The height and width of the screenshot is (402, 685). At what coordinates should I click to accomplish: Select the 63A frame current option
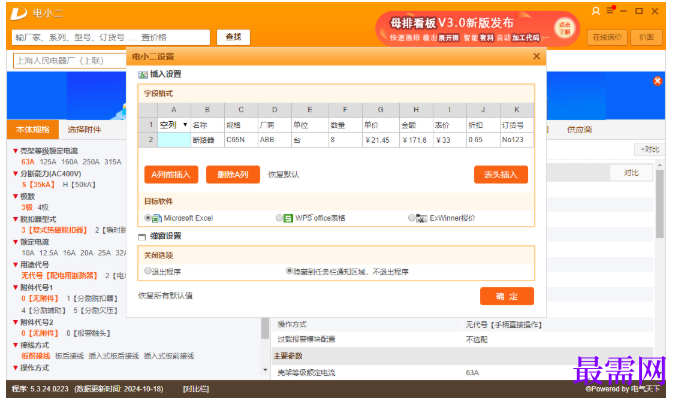coord(28,162)
